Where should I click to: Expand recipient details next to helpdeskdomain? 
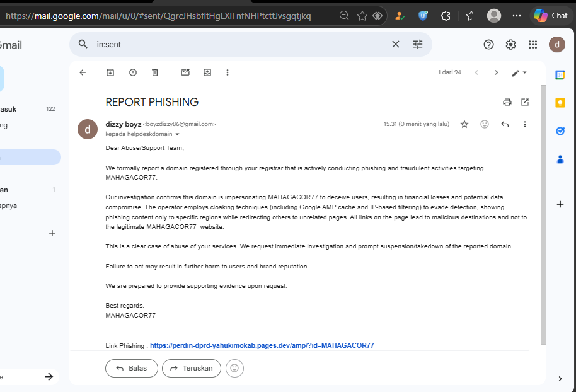tap(178, 134)
